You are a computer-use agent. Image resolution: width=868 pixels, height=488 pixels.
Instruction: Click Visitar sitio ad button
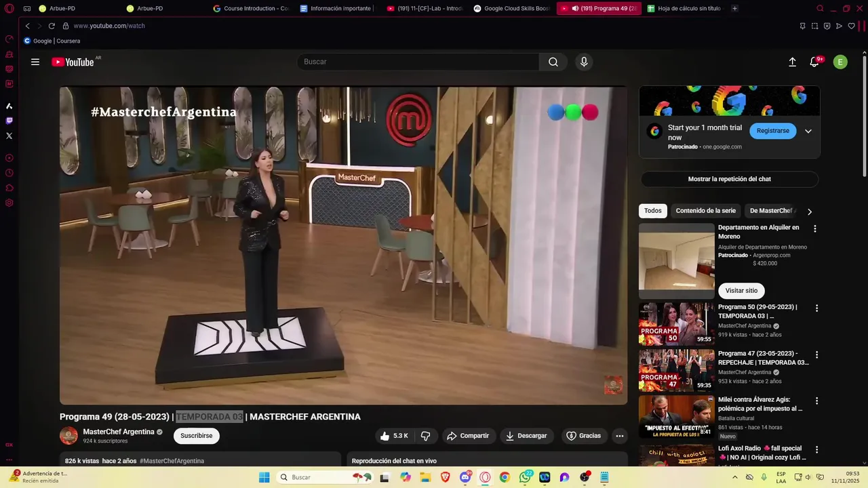[x=741, y=291]
